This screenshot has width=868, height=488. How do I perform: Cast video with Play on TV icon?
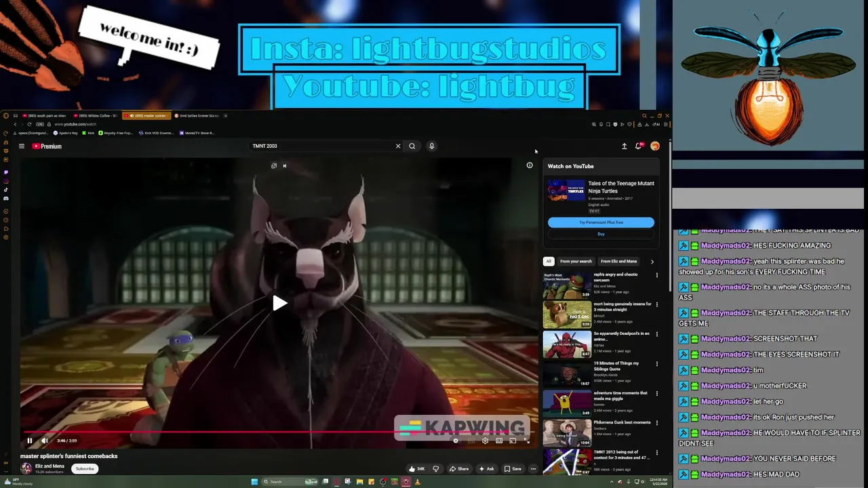513,441
